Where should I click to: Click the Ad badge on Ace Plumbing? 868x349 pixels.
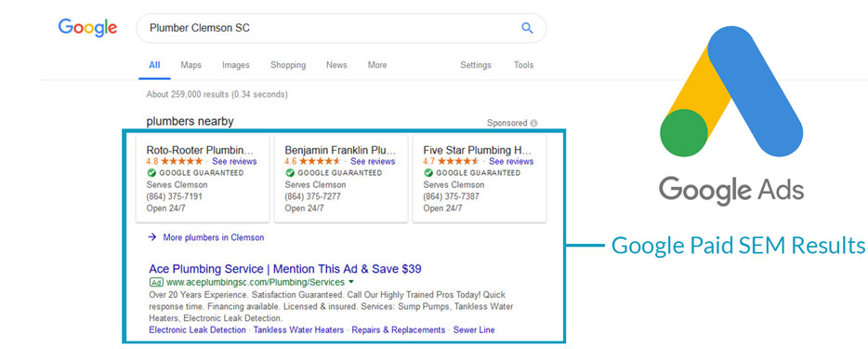click(x=156, y=282)
